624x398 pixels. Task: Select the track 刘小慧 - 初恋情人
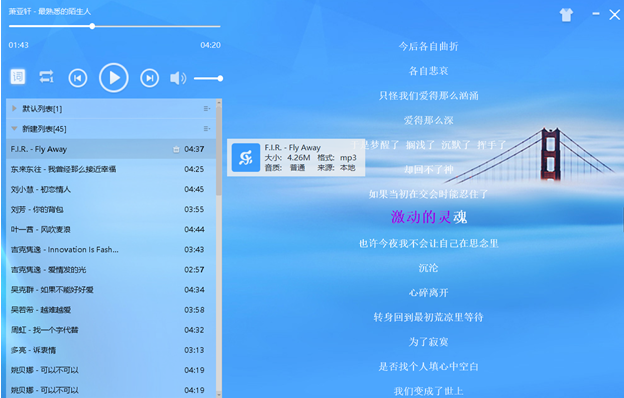(111, 189)
